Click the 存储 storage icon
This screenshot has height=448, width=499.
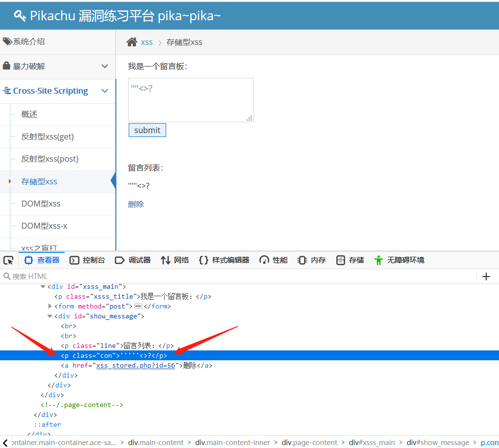(341, 260)
